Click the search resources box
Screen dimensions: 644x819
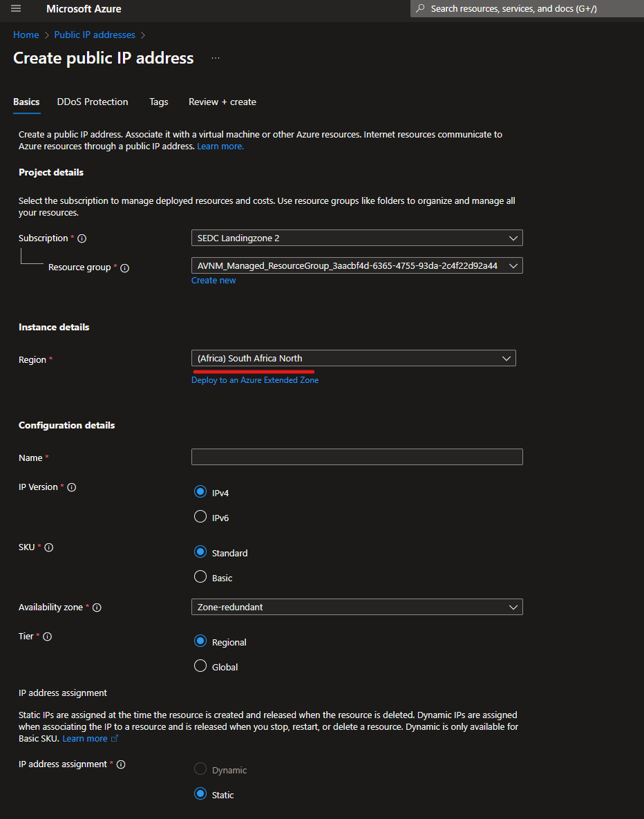(x=527, y=8)
